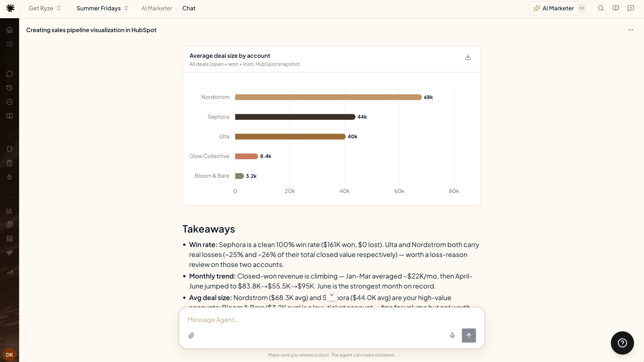Start a new chat with plus-bubble icon
The height and width of the screenshot is (362, 644).
[x=631, y=8]
